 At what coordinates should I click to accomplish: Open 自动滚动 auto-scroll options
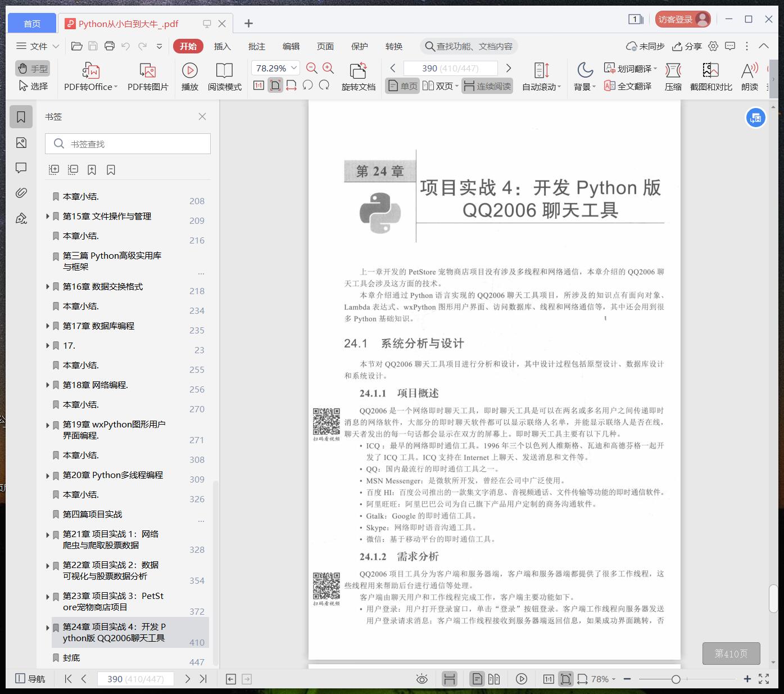541,77
